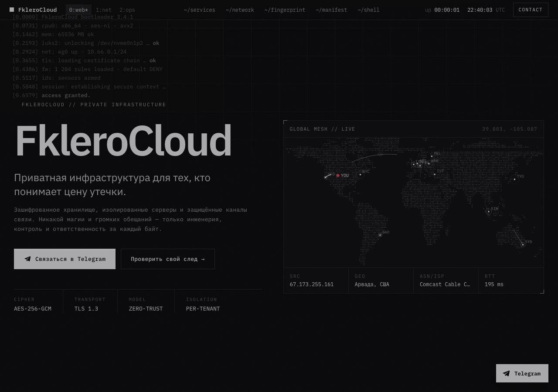
Task: Click the SYD node marker
Action: [523, 245]
